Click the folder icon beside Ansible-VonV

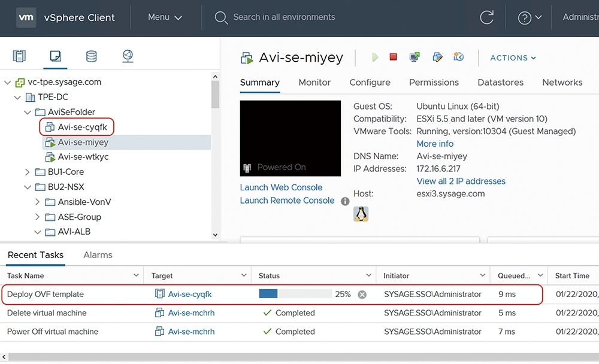point(50,202)
